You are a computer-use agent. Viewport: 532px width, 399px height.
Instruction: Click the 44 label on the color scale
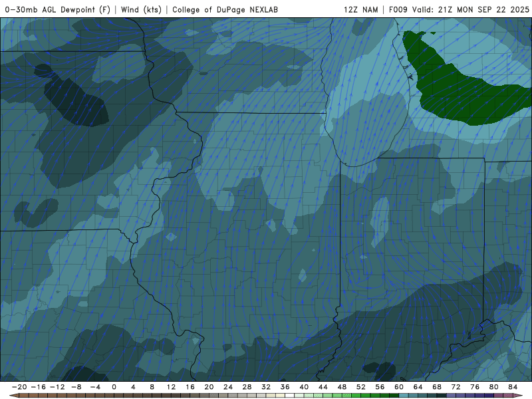(323, 387)
